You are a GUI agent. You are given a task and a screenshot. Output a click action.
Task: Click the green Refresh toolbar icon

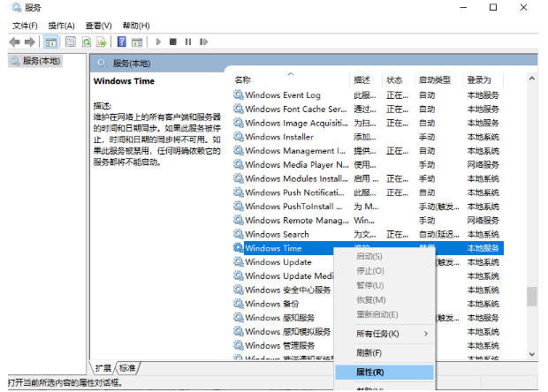(x=88, y=41)
